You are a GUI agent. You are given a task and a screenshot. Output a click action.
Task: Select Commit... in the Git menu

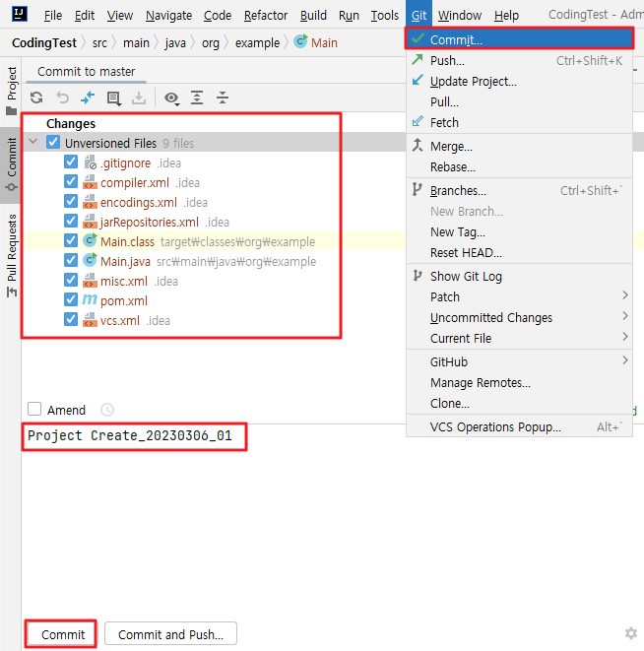click(x=519, y=39)
